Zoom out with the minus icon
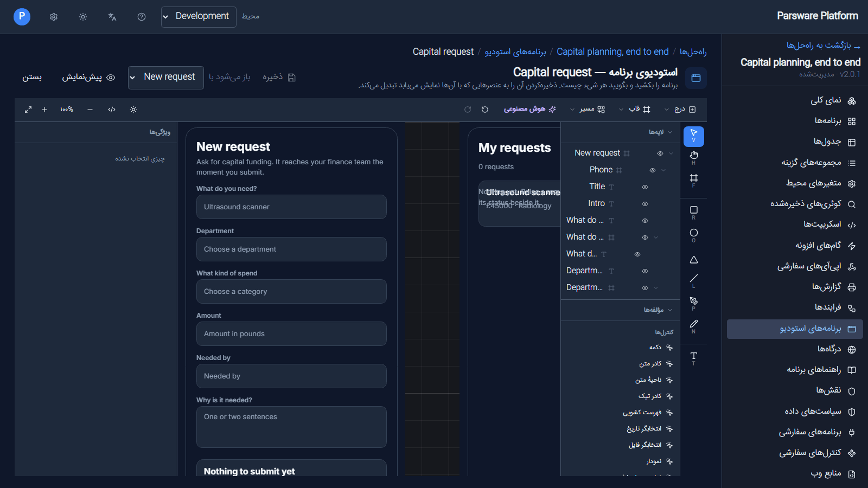This screenshot has width=868, height=488. point(90,110)
